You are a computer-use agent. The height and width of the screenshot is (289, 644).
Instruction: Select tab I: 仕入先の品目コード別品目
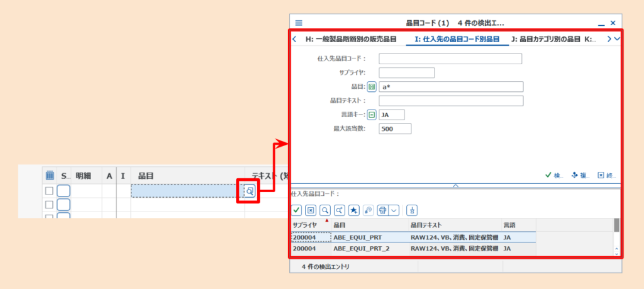point(457,40)
